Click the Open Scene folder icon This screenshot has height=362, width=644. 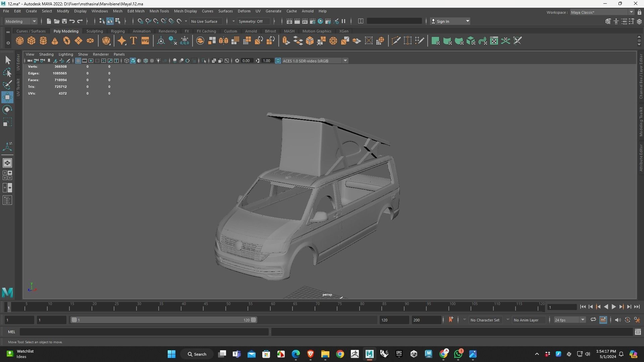[x=57, y=21]
